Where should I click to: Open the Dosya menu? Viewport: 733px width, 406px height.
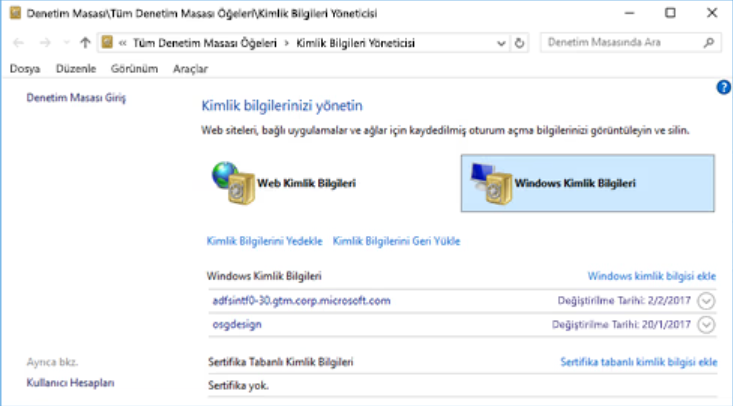coord(25,69)
